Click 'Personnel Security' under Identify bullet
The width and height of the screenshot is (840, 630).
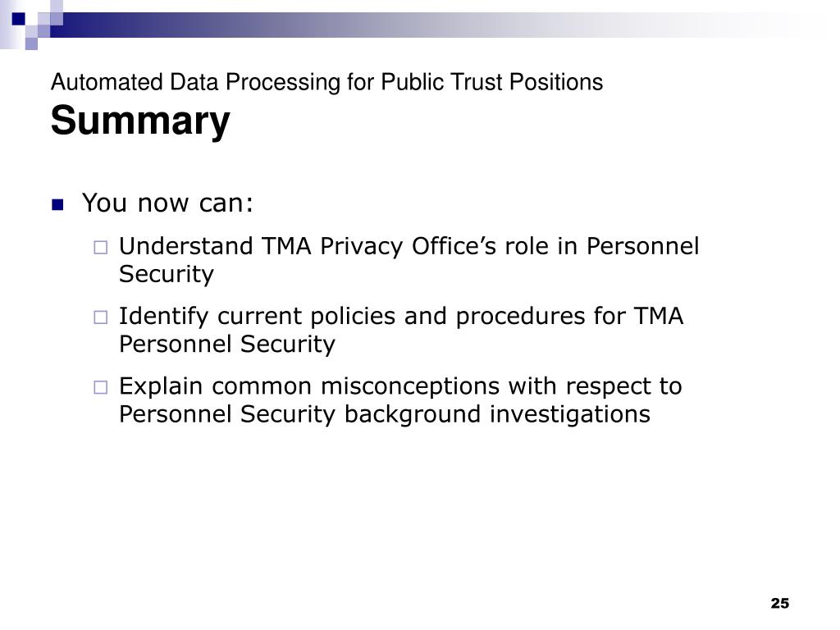(227, 344)
